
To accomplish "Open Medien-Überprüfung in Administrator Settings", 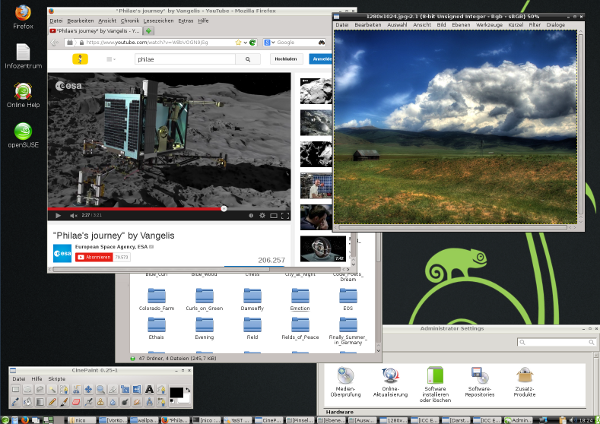I will [346, 382].
